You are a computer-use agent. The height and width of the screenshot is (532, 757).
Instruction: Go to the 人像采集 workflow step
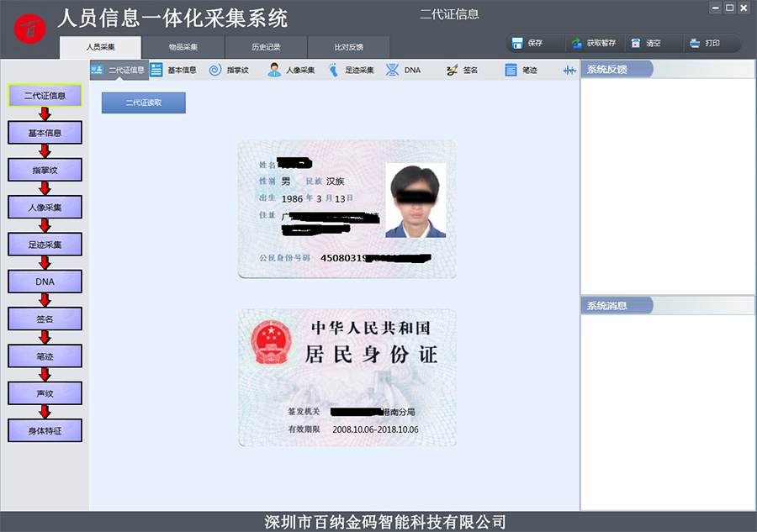tap(45, 208)
